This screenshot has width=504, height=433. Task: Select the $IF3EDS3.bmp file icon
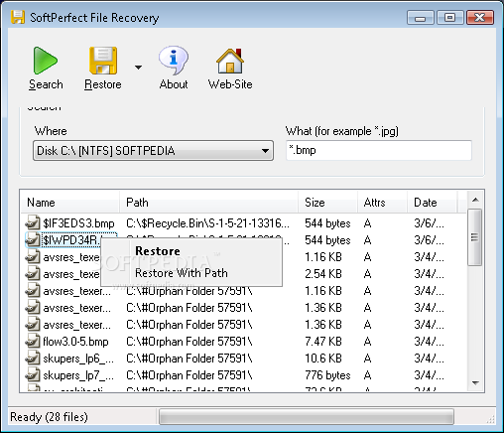tap(33, 222)
